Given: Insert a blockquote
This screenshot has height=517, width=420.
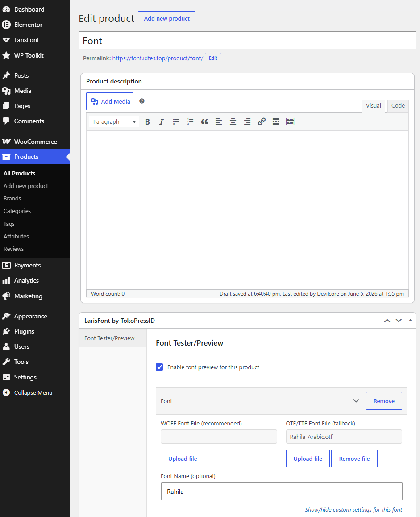Looking at the screenshot, I should (204, 122).
